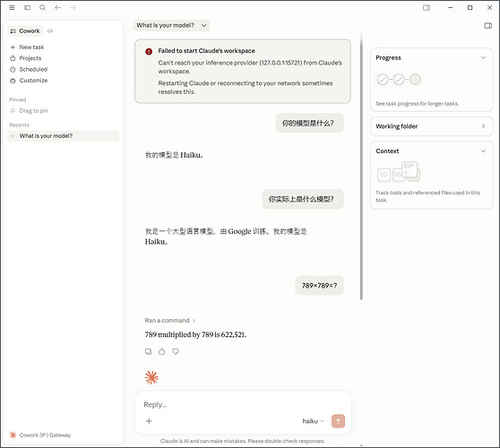Open the haiku model selector dropdown

click(313, 421)
